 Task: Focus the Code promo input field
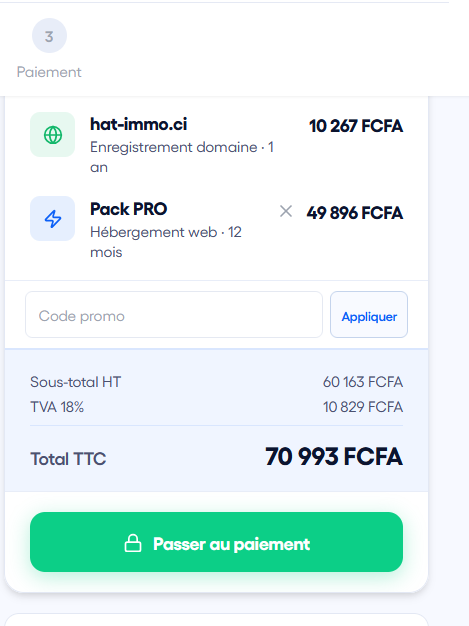click(174, 315)
